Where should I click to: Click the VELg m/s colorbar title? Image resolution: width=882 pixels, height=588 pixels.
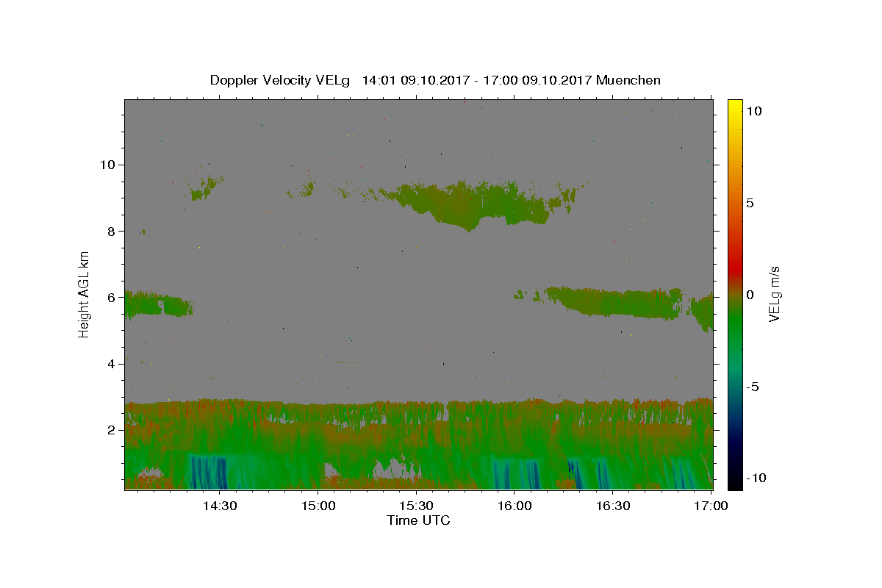tap(774, 294)
